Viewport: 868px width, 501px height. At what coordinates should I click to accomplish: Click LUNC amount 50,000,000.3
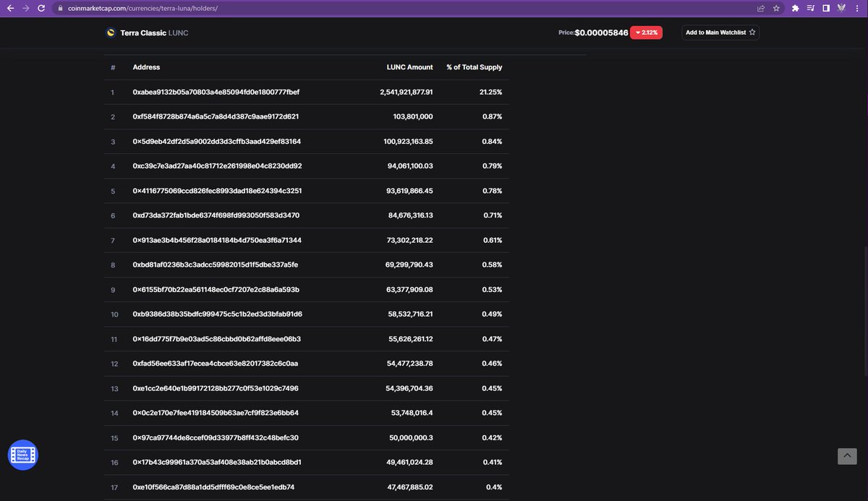(x=412, y=438)
